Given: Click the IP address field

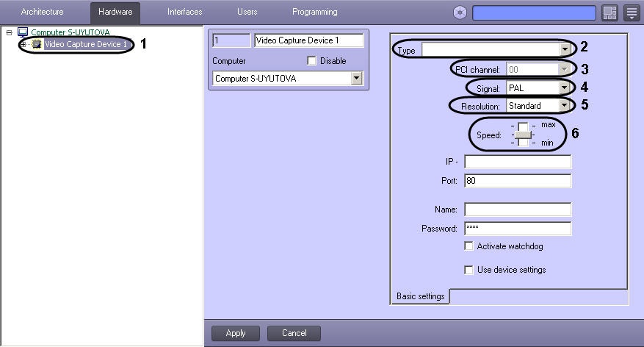Looking at the screenshot, I should pos(518,162).
